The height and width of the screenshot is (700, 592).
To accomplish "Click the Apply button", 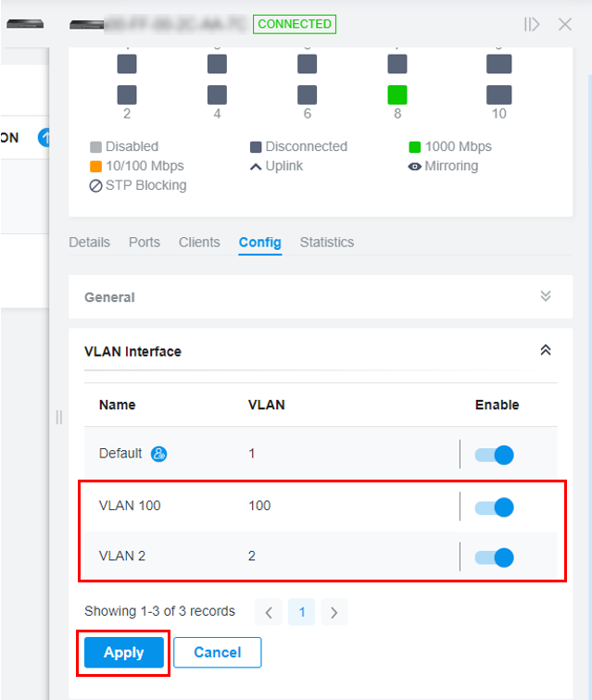I will pos(124,652).
